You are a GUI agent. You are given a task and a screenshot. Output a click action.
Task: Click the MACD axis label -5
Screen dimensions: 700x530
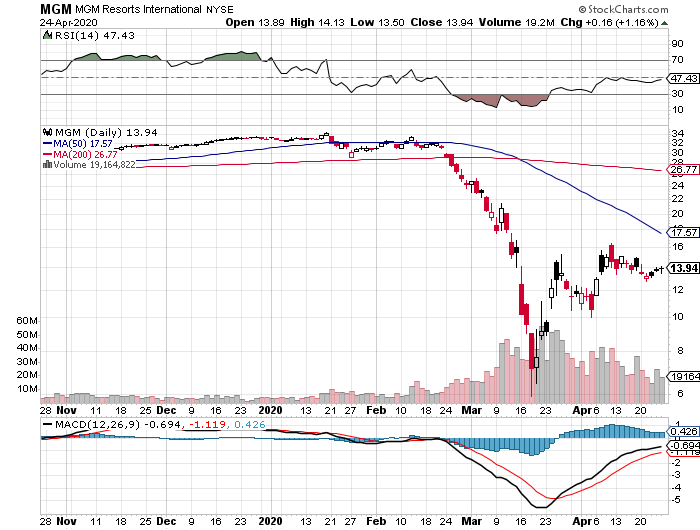point(676,499)
